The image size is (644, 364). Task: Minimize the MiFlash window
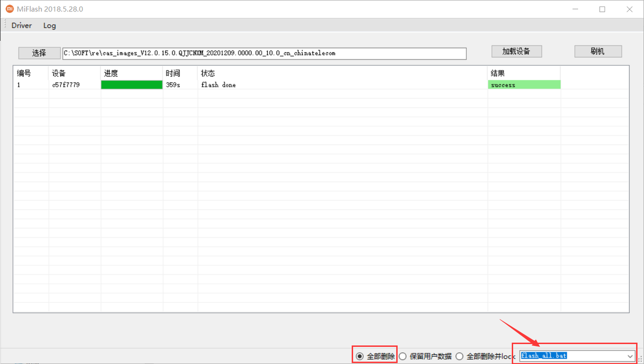pyautogui.click(x=575, y=9)
